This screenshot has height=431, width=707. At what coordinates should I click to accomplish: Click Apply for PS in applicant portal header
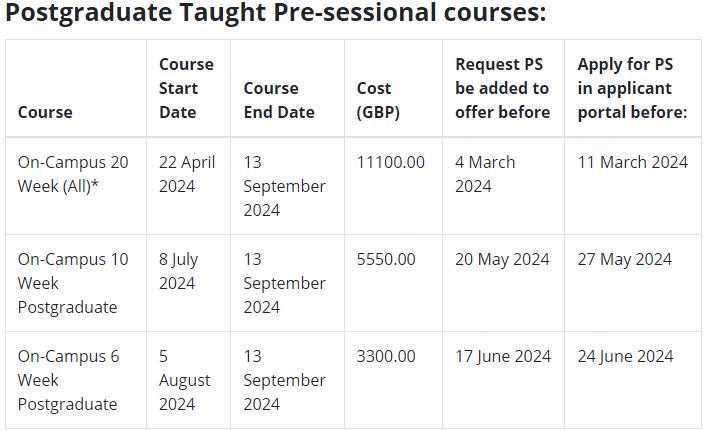tap(632, 88)
